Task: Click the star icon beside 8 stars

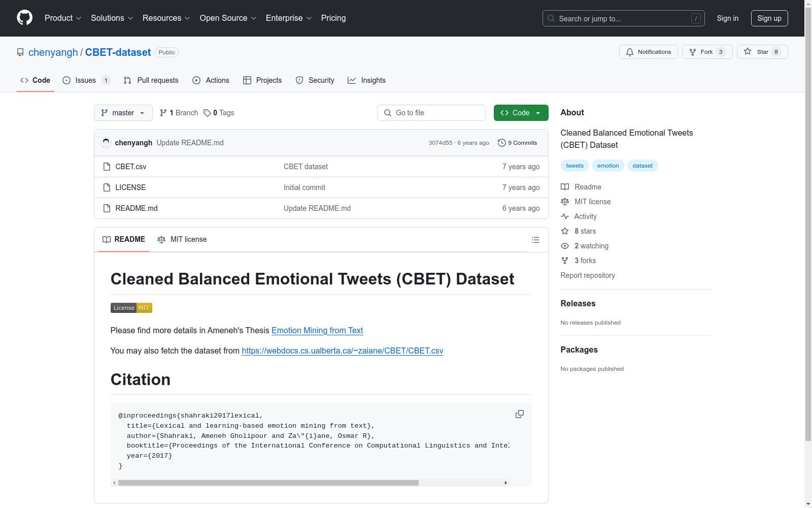Action: coord(565,231)
